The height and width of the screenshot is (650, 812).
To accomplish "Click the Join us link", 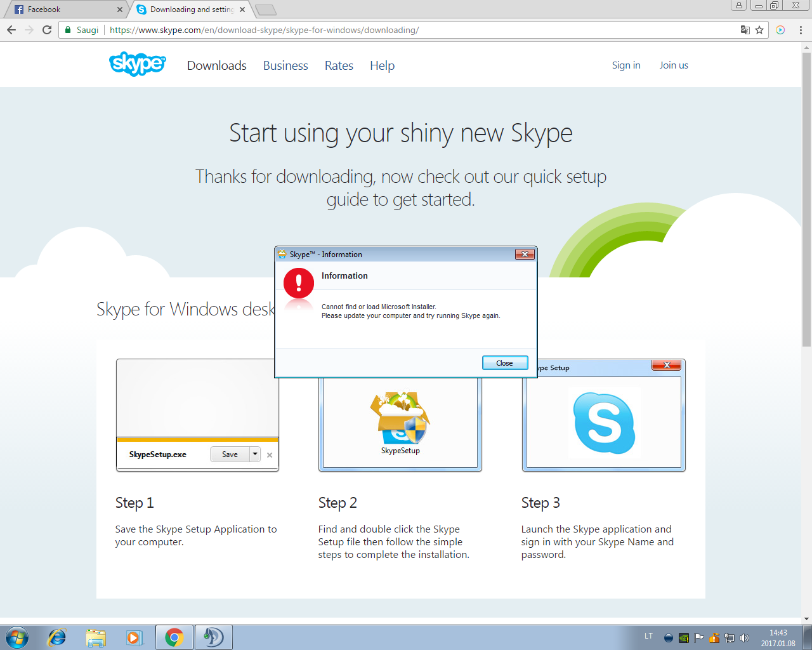I will (x=673, y=65).
